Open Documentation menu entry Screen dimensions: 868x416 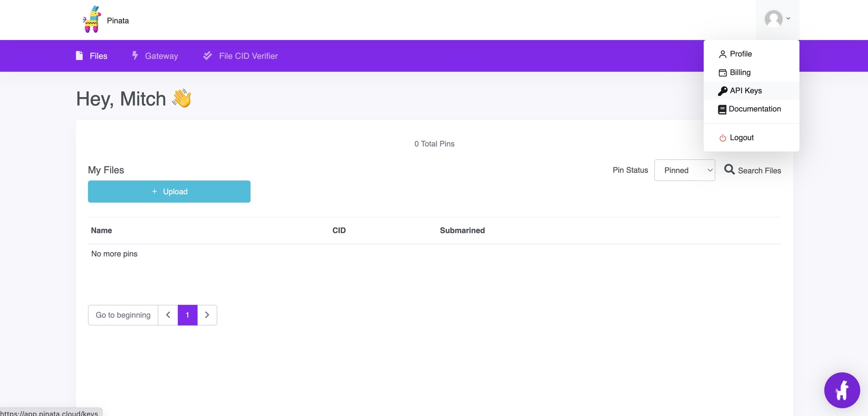tap(754, 109)
